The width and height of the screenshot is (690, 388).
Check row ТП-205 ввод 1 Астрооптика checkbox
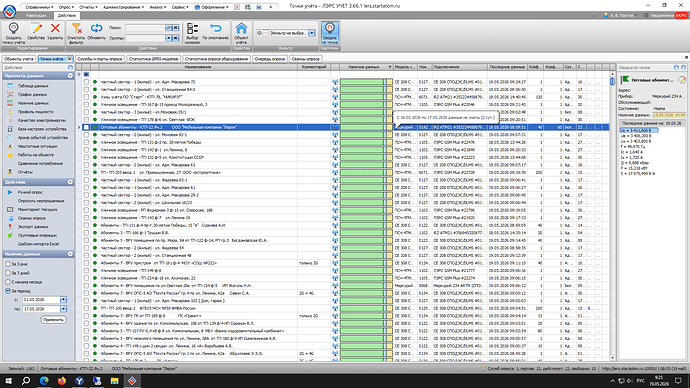tap(86, 172)
